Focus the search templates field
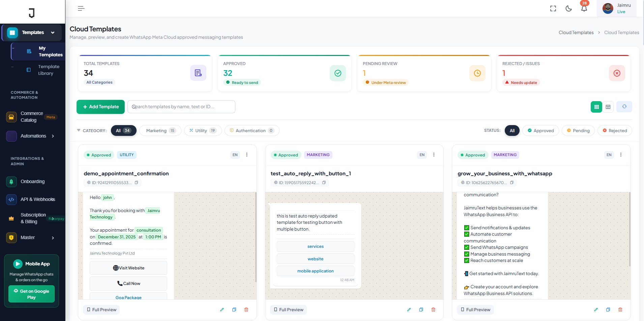The height and width of the screenshot is (321, 644). pyautogui.click(x=181, y=107)
